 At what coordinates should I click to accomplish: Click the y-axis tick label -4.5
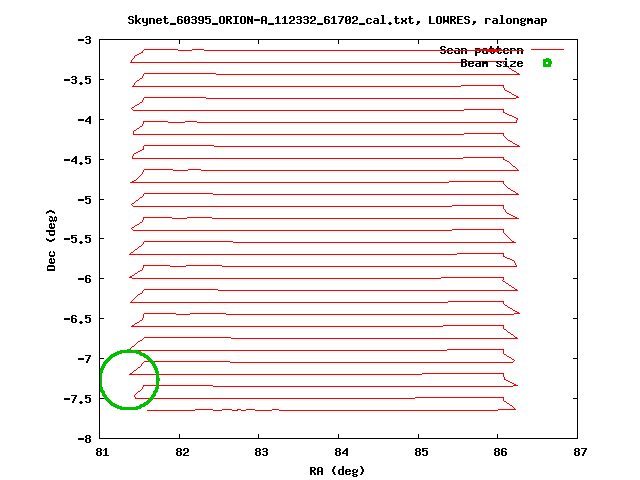coord(78,160)
